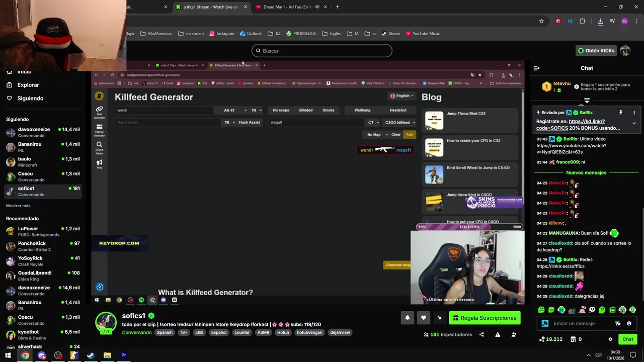Open File Explorer from taskbar
This screenshot has height=362, width=644.
click(x=107, y=355)
